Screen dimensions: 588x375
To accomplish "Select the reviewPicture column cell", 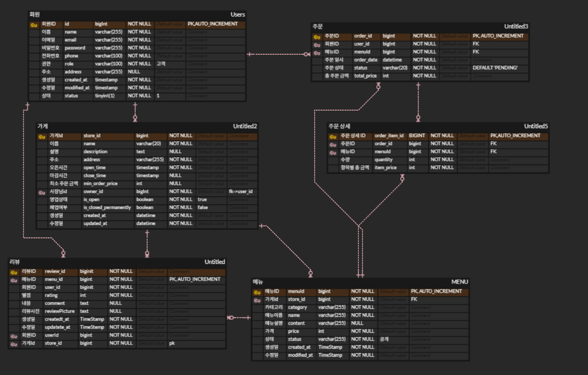I will coord(60,311).
